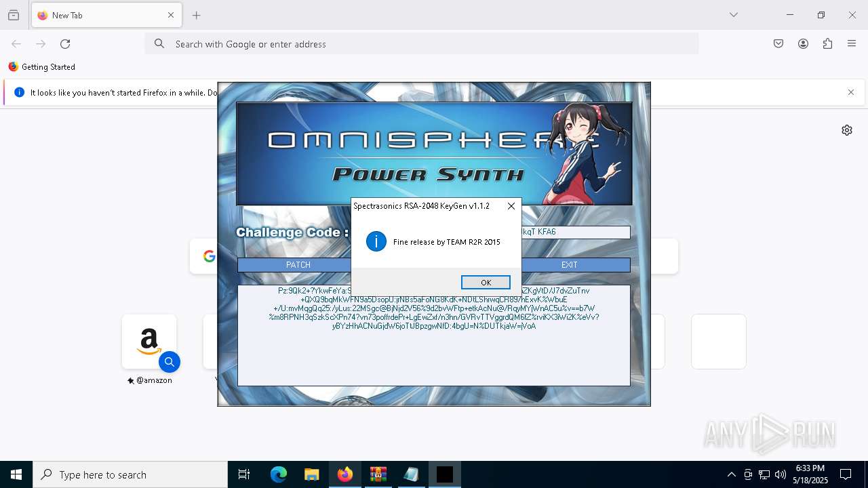868x488 pixels.
Task: Click the Google logo in search box
Action: click(x=209, y=256)
